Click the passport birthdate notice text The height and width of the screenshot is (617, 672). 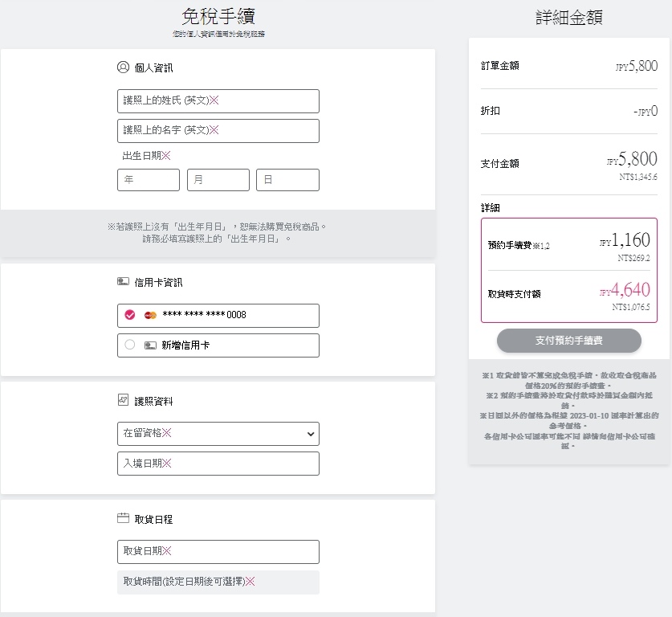[217, 232]
